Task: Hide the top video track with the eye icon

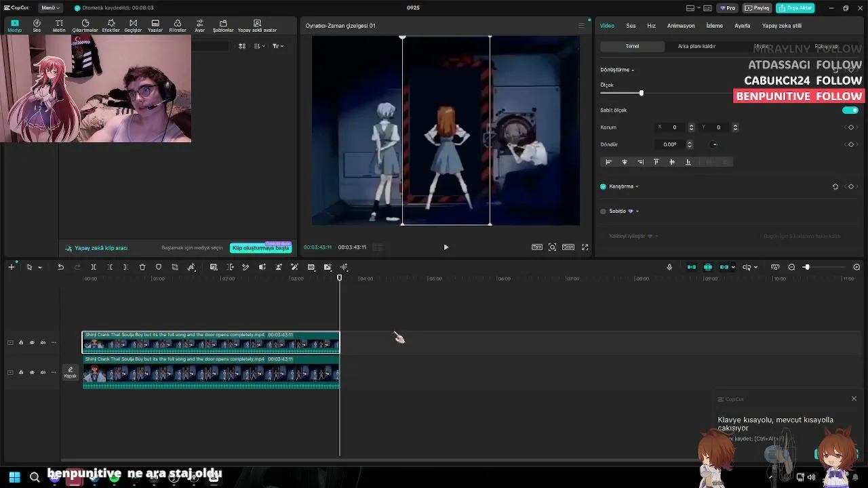Action: (x=32, y=342)
